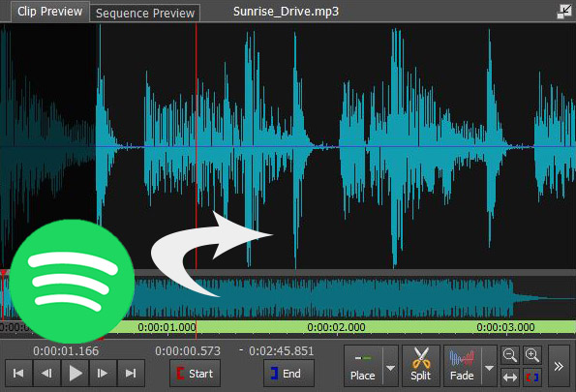This screenshot has height=392, width=576.
Task: Show more toolbar options chevron
Action: [559, 366]
